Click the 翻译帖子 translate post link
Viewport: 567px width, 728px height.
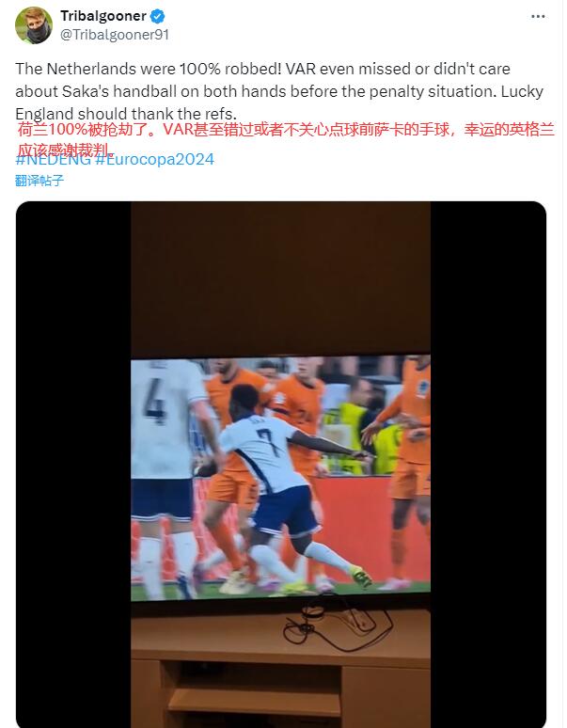39,181
